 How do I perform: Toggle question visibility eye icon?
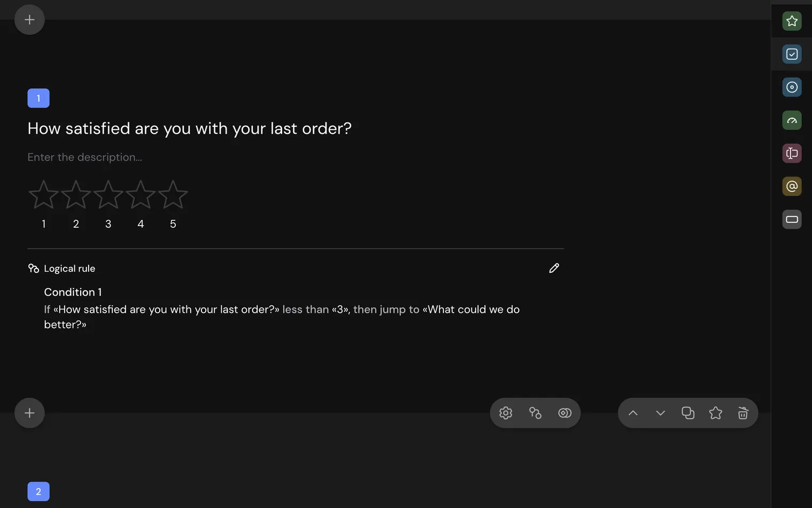[565, 413]
